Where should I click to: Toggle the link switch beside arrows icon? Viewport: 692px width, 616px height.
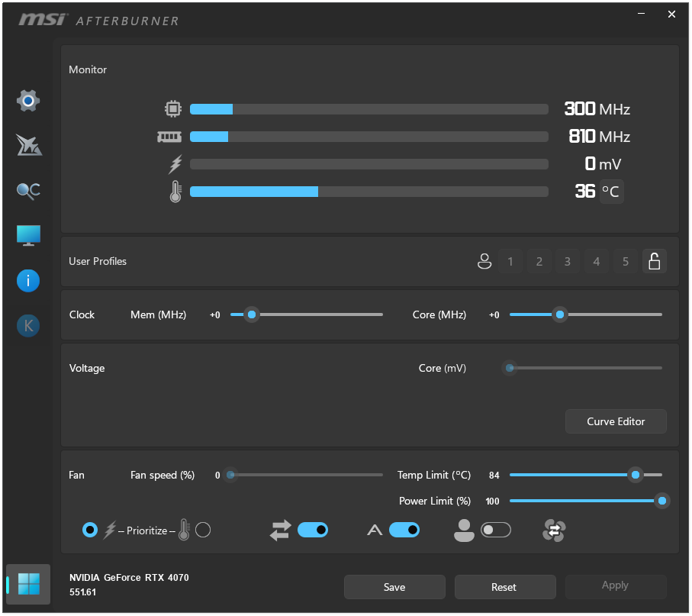coord(313,530)
